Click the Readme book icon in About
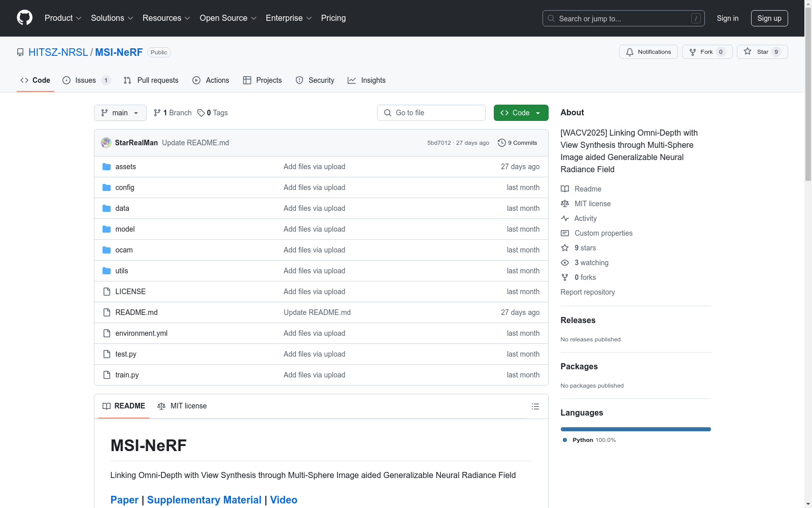 [x=565, y=189]
